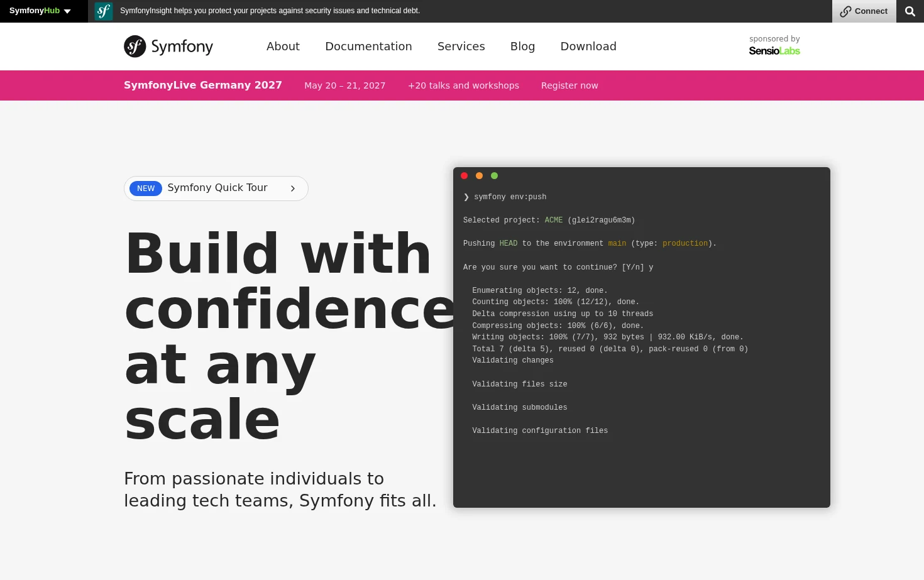924x580 pixels.
Task: Open the Blog menu item
Action: pyautogui.click(x=522, y=47)
